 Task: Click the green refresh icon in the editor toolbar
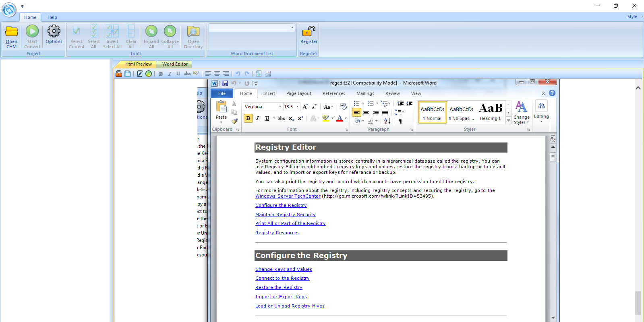[x=149, y=74]
